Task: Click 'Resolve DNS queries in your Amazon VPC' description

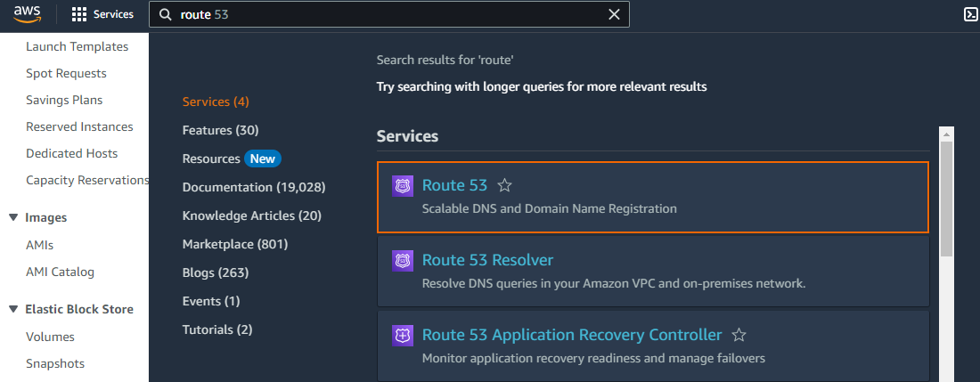Action: 614,283
